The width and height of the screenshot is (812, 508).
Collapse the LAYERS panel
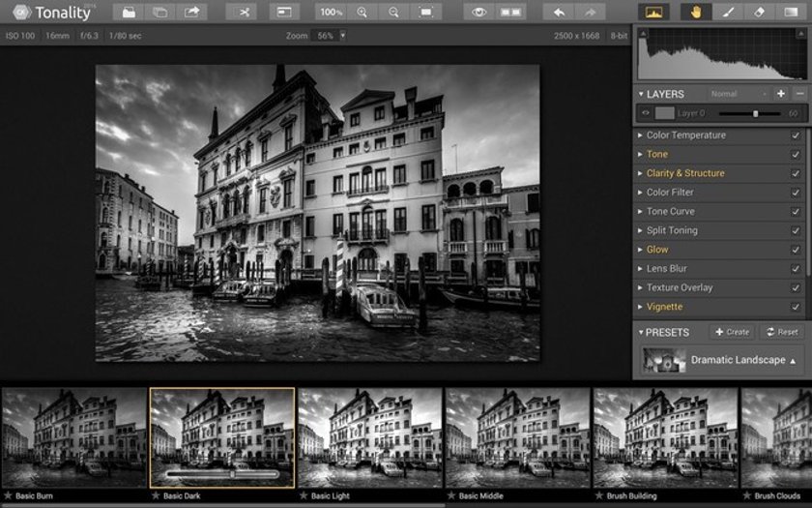641,94
